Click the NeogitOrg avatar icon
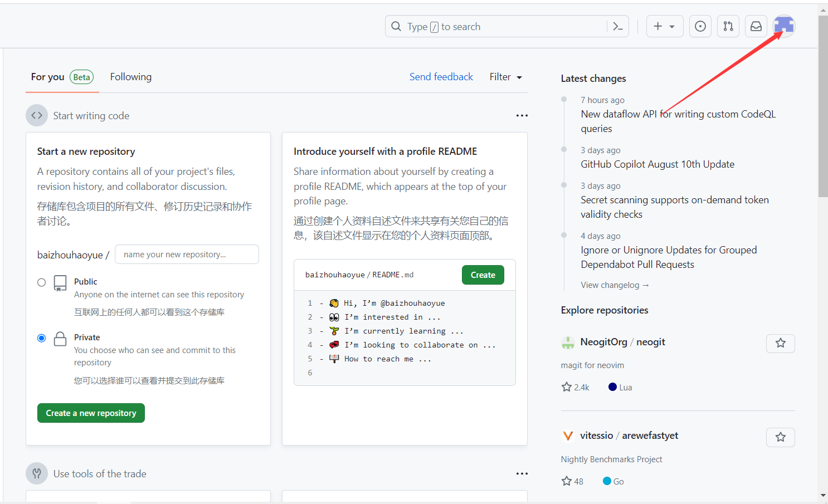 pos(568,342)
